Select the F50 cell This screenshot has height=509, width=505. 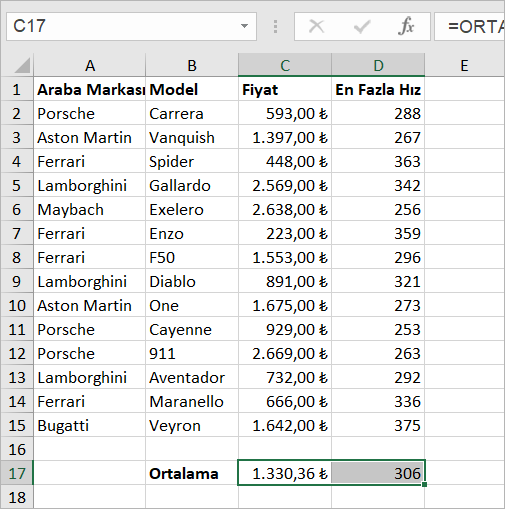click(x=192, y=257)
